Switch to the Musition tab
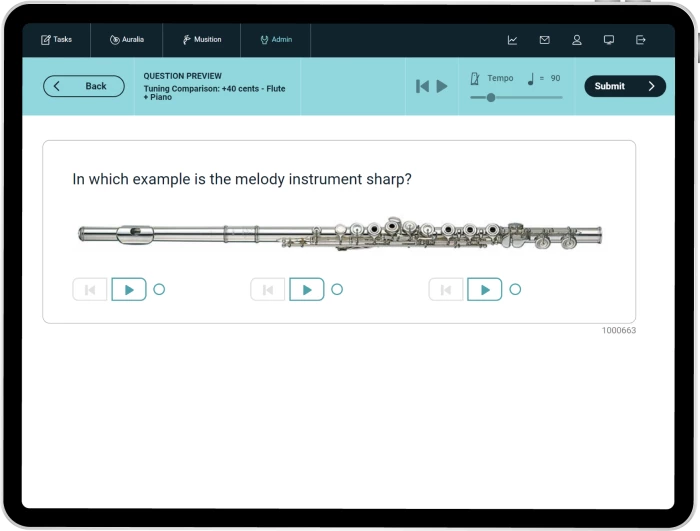The width and height of the screenshot is (700, 531). coord(201,40)
